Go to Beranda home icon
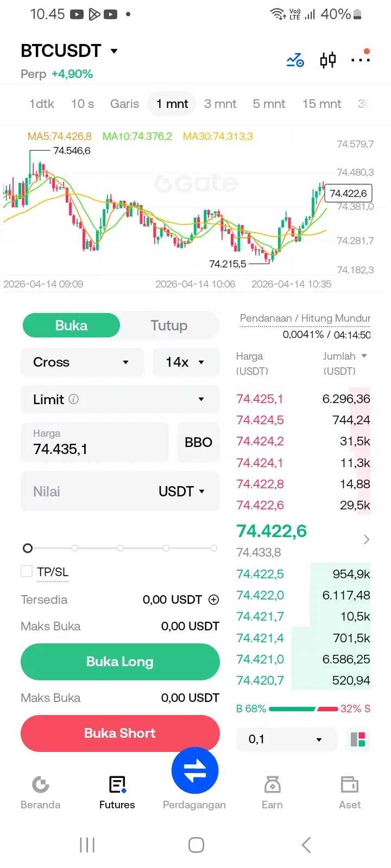This screenshot has height=868, width=391. 40,784
